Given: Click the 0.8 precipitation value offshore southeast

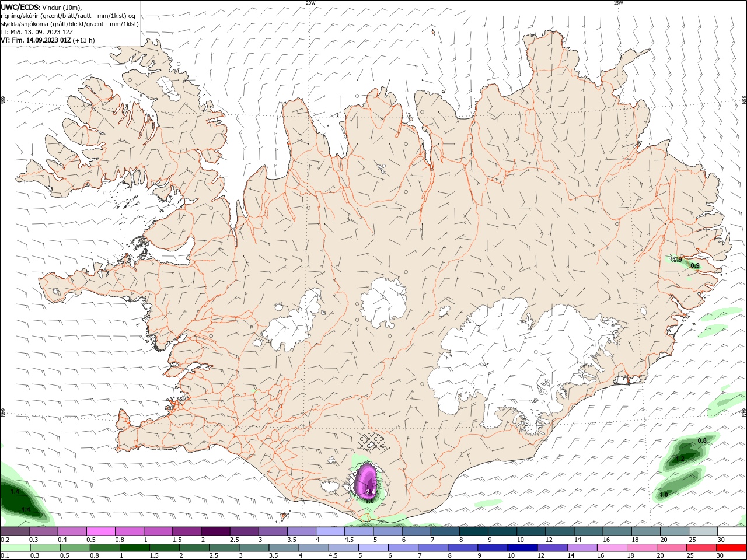Looking at the screenshot, I should (x=702, y=440).
